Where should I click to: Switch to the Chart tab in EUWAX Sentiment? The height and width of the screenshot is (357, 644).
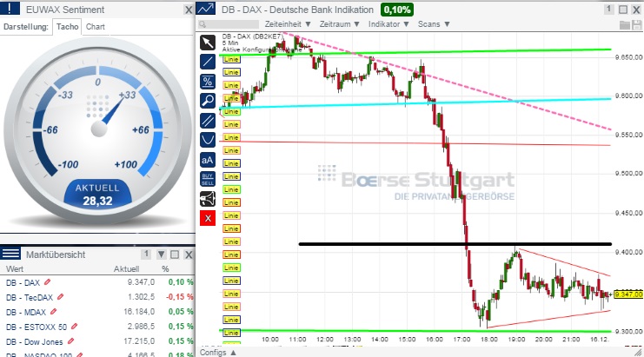96,27
